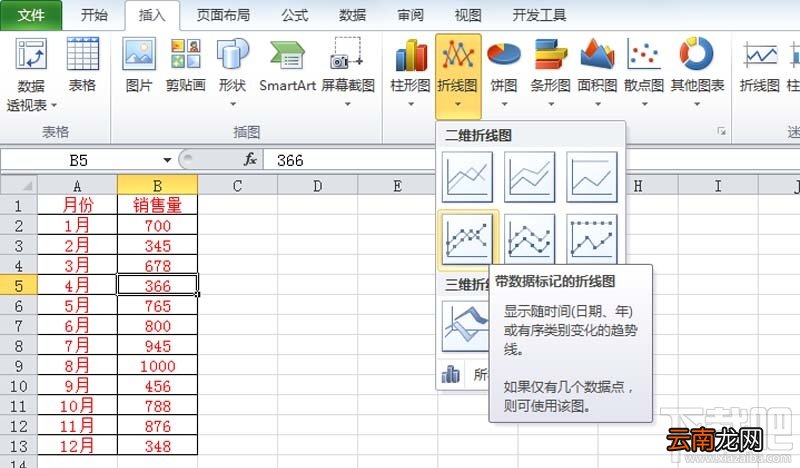Switch to the View (视图) tab

tap(468, 15)
